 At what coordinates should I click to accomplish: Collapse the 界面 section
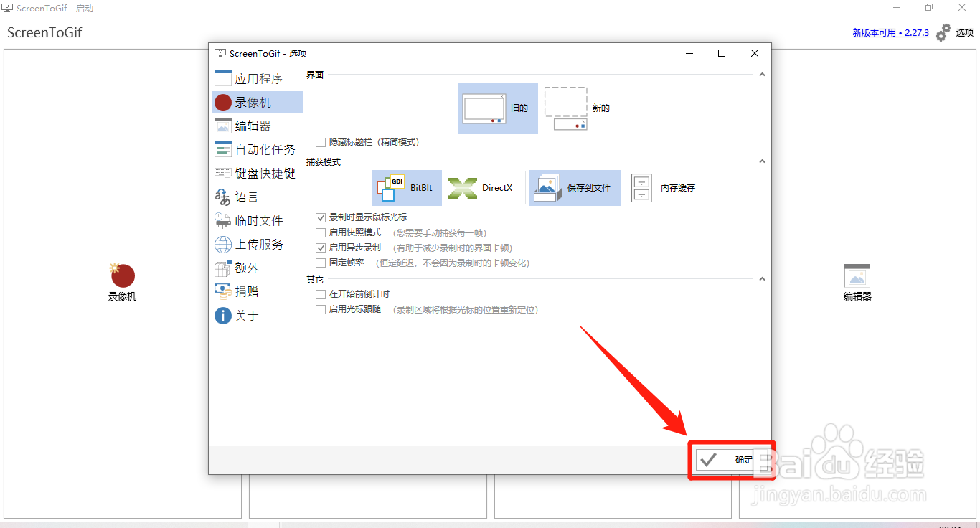pyautogui.click(x=762, y=75)
